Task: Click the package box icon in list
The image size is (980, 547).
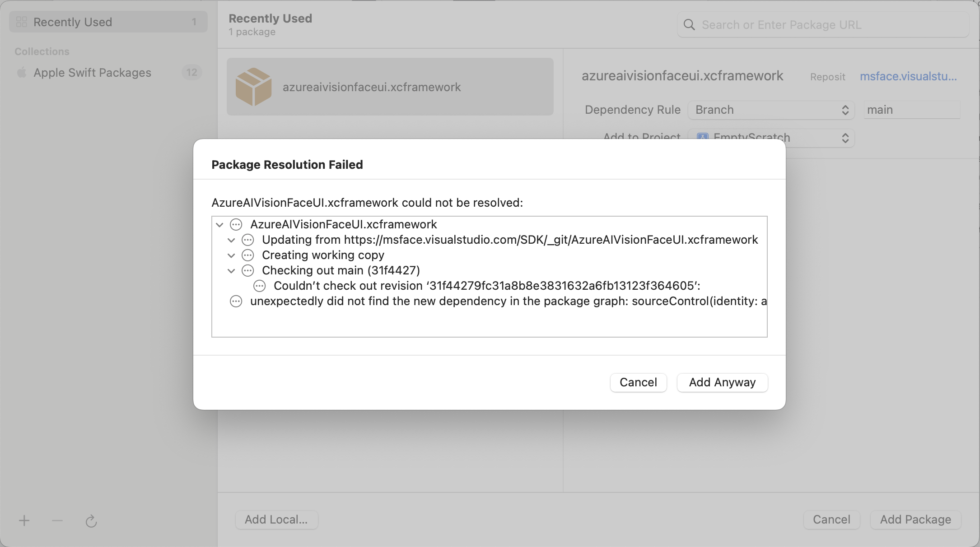Action: click(254, 87)
